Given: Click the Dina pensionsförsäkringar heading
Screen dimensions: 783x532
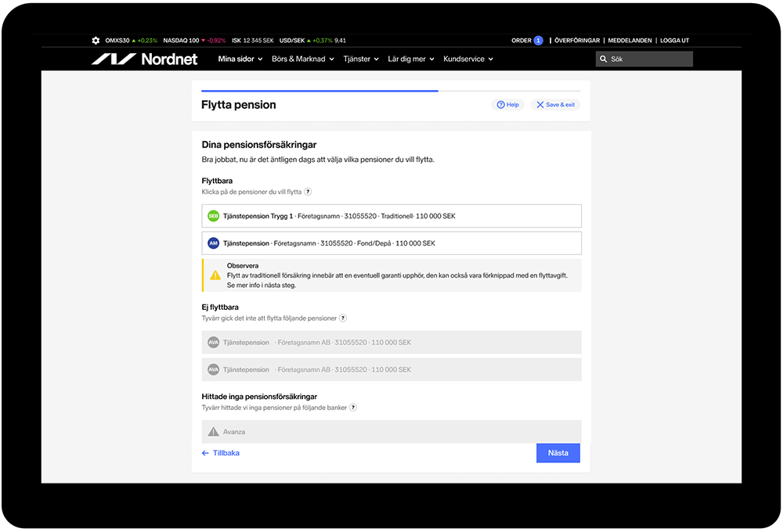Looking at the screenshot, I should (259, 145).
